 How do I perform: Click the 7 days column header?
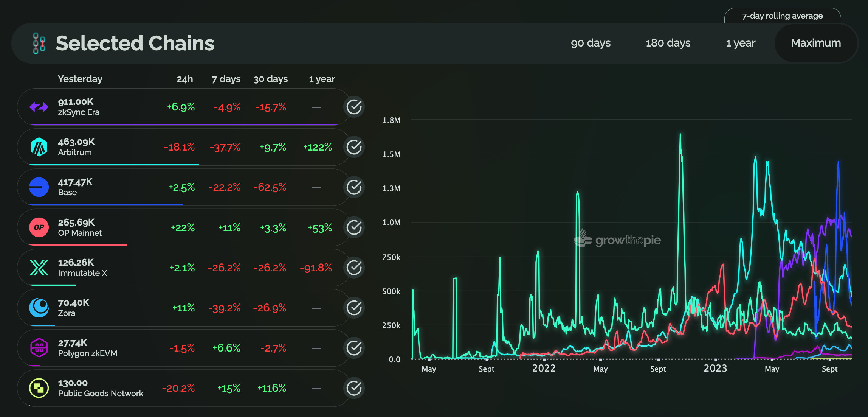pyautogui.click(x=226, y=79)
